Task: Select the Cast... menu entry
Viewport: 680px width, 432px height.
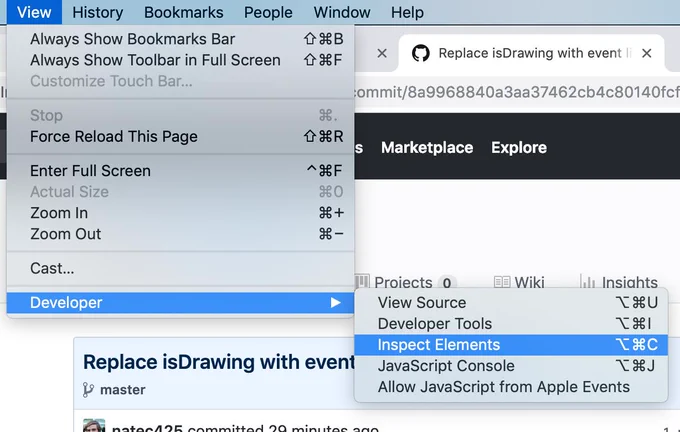Action: pos(180,268)
